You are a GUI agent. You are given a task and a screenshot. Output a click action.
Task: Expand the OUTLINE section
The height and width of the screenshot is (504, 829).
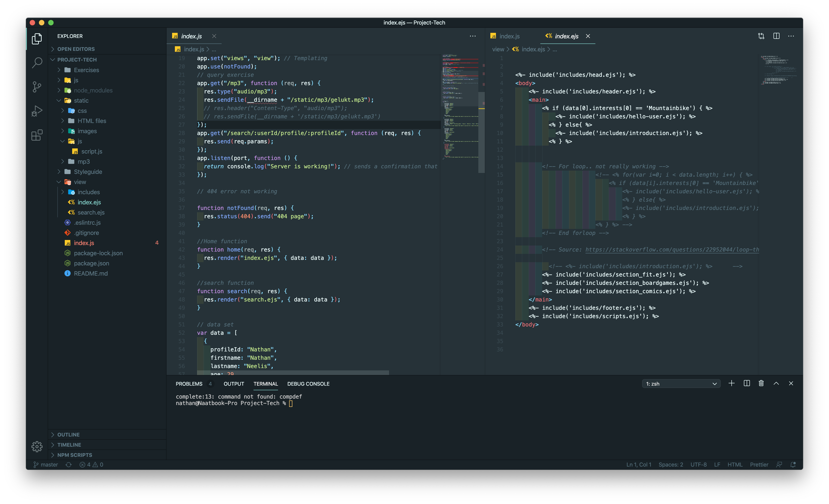tap(68, 434)
